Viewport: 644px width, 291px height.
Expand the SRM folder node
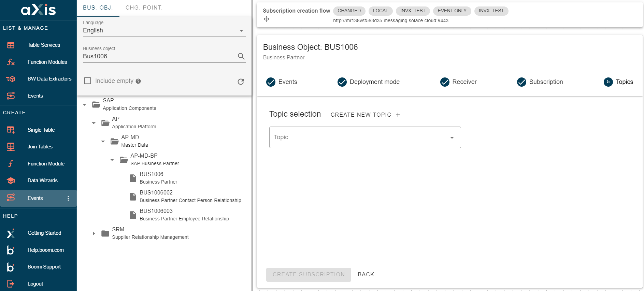point(94,233)
